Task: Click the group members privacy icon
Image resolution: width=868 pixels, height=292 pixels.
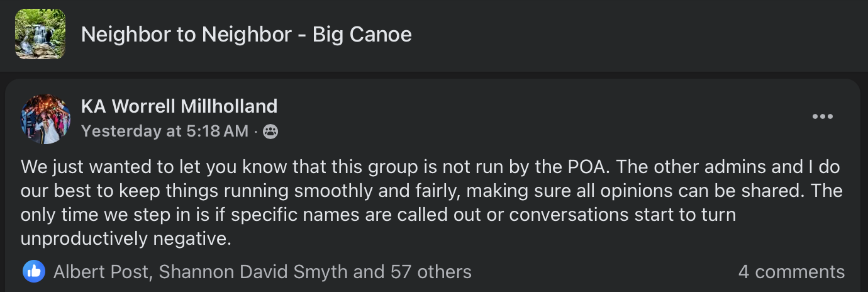Action: [270, 132]
